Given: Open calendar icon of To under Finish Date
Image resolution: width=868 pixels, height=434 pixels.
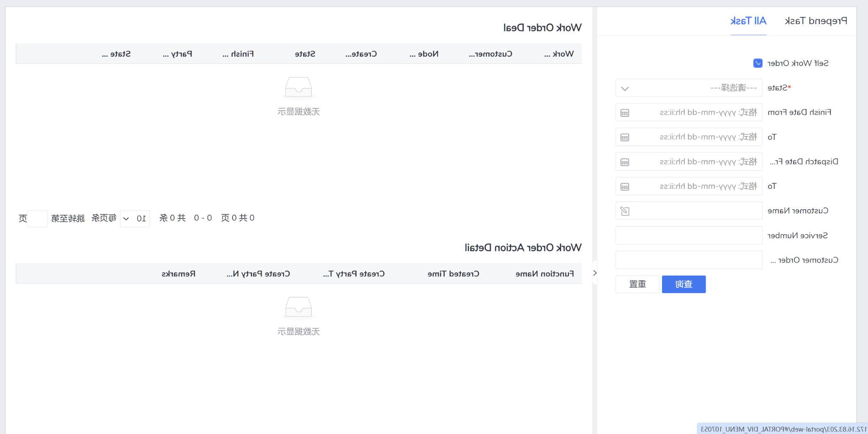Looking at the screenshot, I should pos(625,137).
